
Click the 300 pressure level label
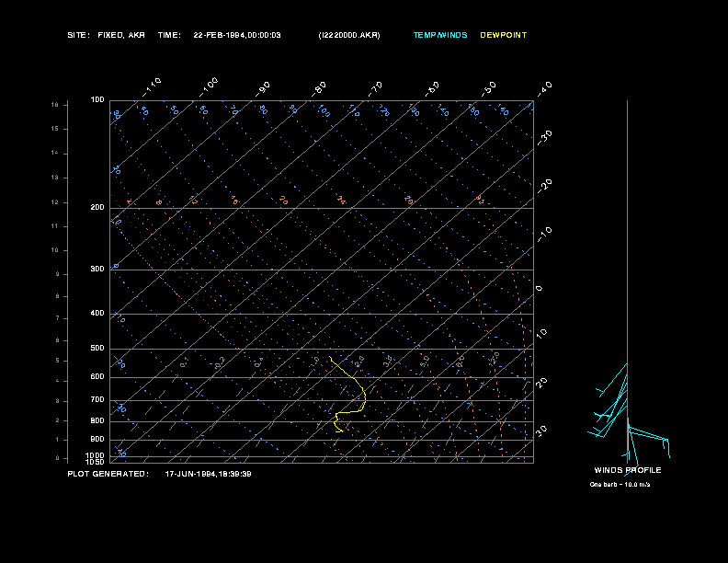pos(97,269)
